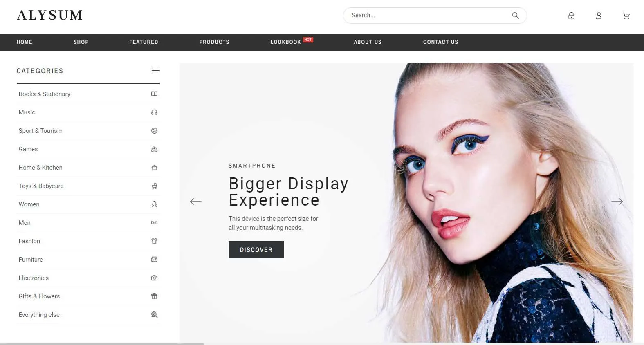Screen dimensions: 644x345
Task: Select the Men category link
Action: click(x=25, y=223)
